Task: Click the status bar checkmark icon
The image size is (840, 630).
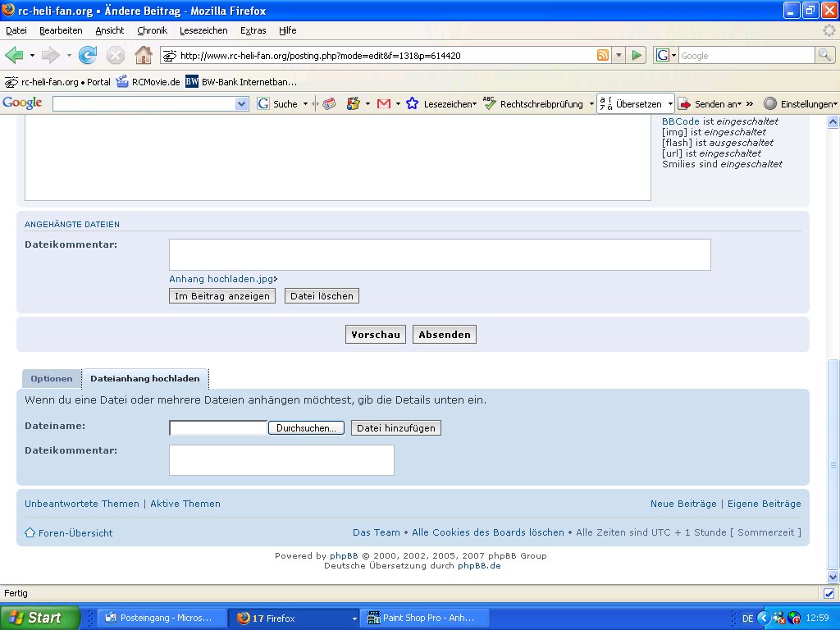Action: 829,593
